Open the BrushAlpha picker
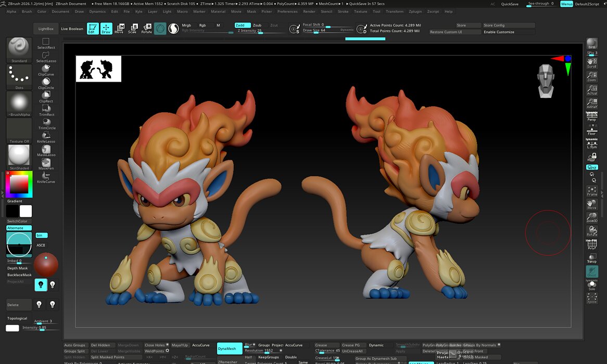This screenshot has height=364, width=607. pos(19,103)
